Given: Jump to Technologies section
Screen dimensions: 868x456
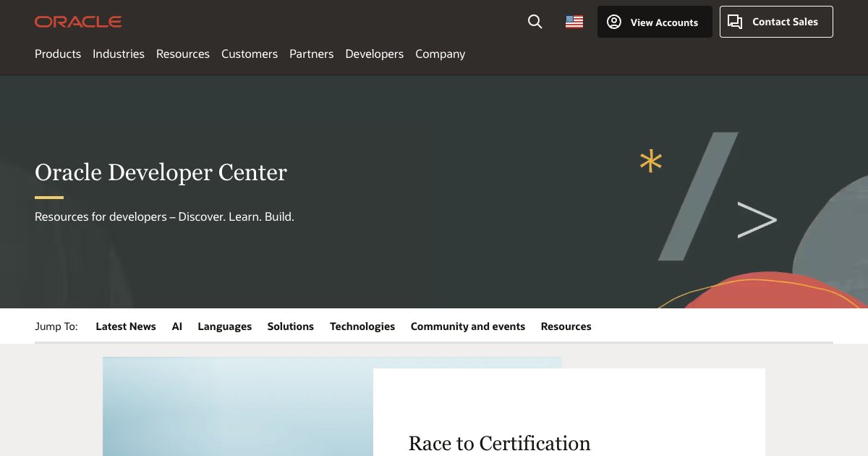Looking at the screenshot, I should (362, 326).
